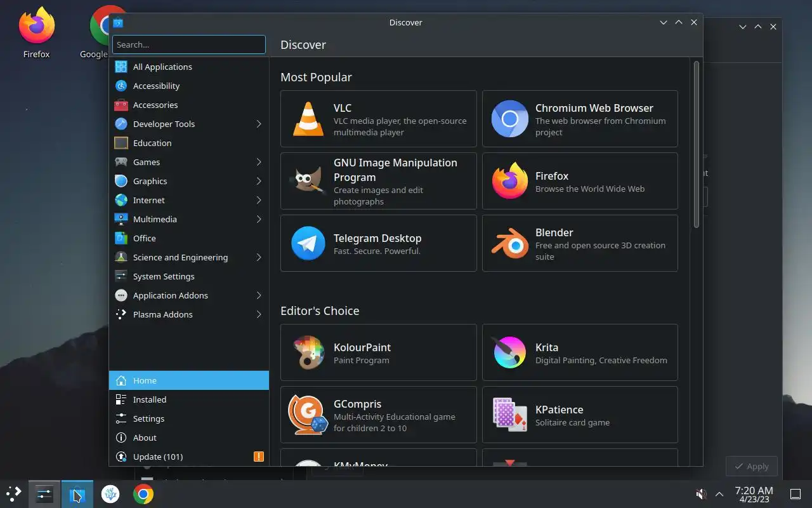Viewport: 812px width, 508px height.
Task: Click the Discover shopping bag taskbar icon
Action: 77,494
